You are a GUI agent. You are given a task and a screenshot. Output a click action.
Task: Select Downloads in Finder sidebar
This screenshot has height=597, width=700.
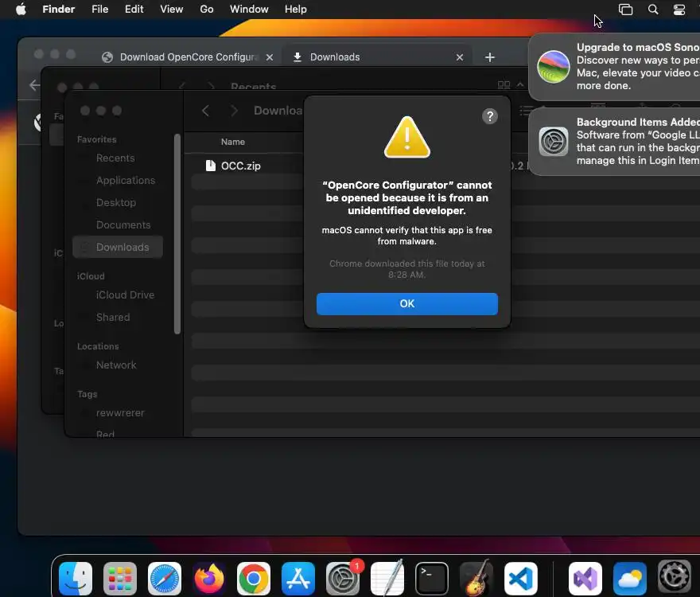click(x=118, y=247)
